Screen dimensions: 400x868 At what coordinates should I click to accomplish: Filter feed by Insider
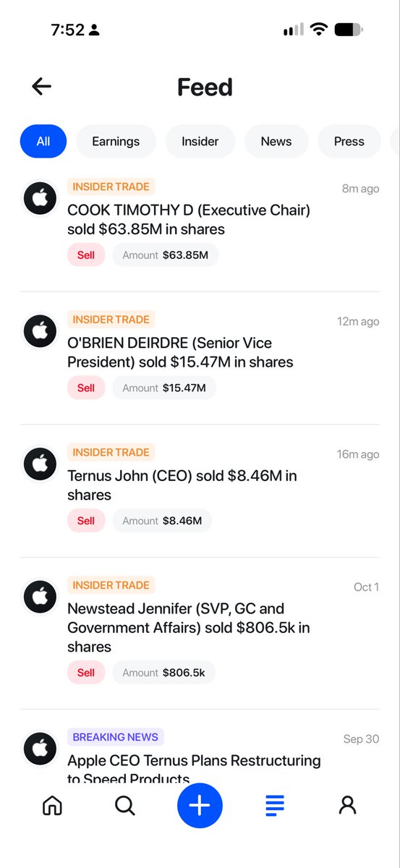[x=200, y=141]
